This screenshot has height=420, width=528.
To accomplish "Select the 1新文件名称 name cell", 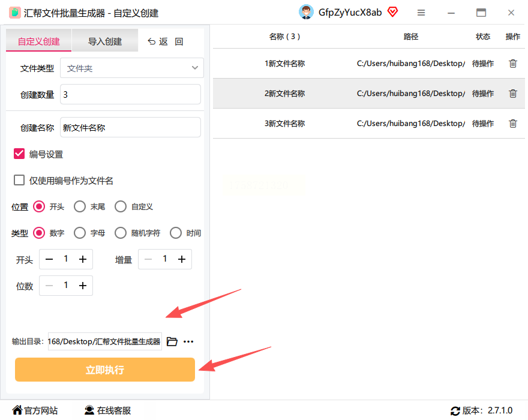I will (x=284, y=64).
